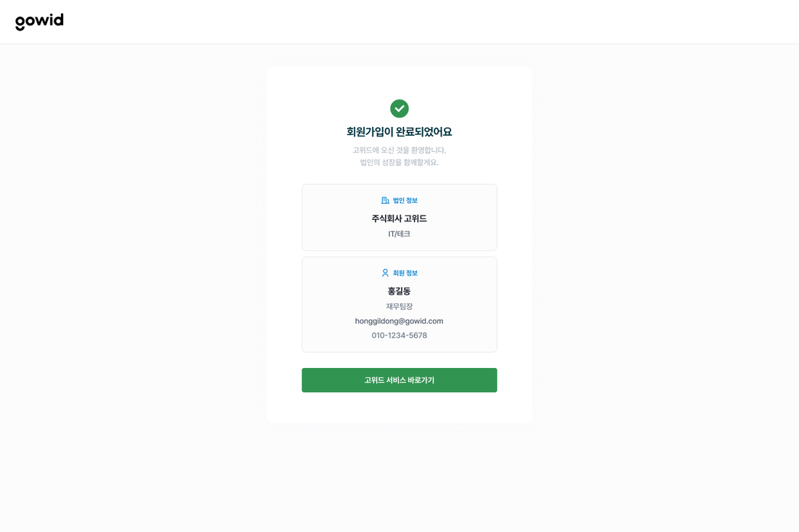The image size is (799, 532).
Task: Click the top header bar area
Action: [x=399, y=22]
